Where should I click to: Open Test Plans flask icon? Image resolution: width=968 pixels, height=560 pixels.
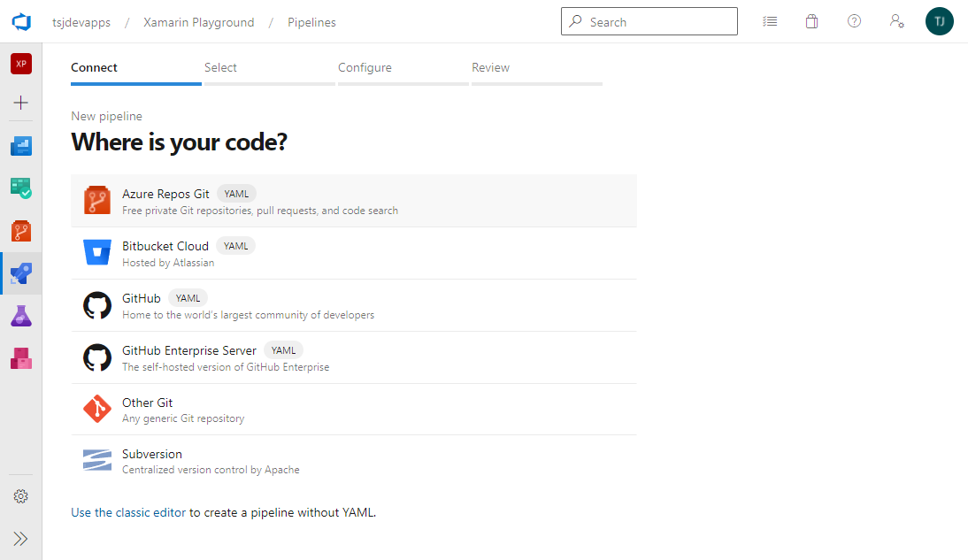click(x=21, y=316)
